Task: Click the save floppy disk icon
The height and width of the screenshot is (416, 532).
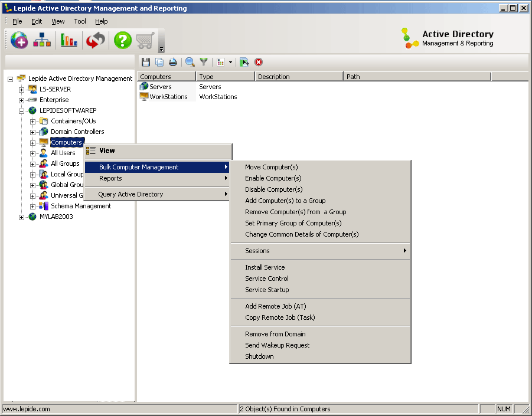Action: click(146, 62)
